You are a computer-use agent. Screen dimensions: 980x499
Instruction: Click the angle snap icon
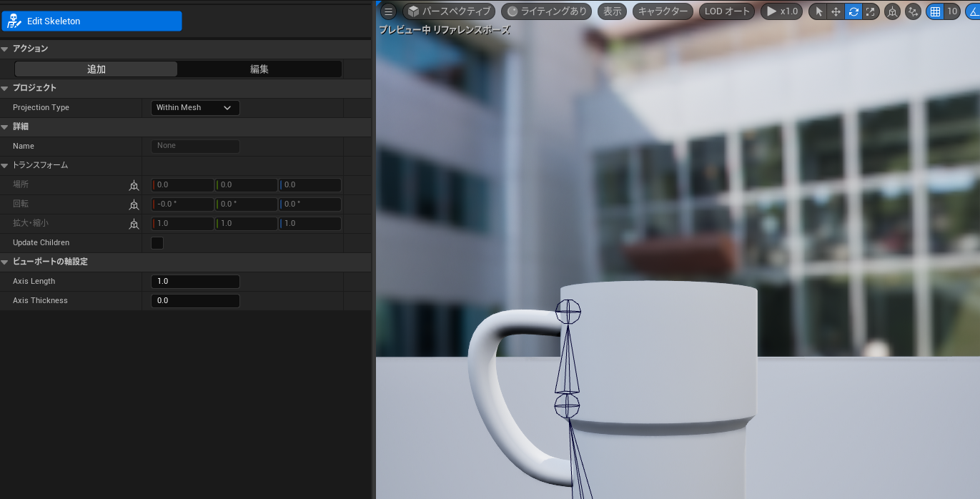click(x=975, y=11)
